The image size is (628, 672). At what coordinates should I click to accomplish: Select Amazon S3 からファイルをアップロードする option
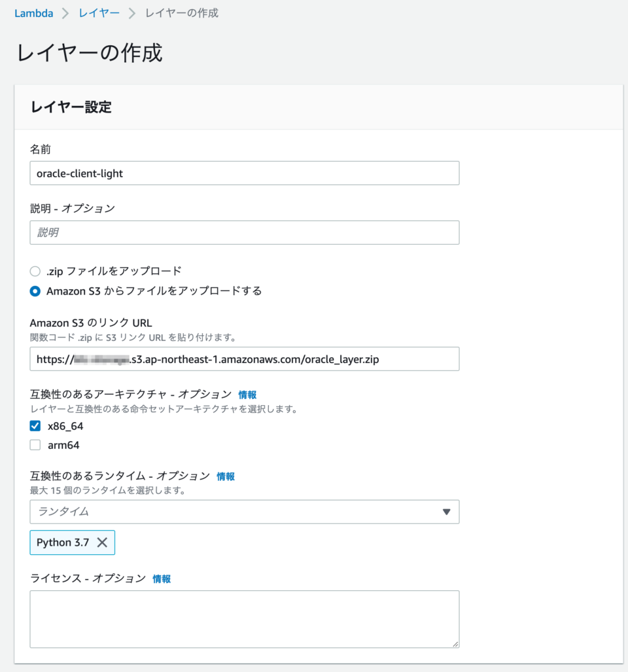coord(36,291)
